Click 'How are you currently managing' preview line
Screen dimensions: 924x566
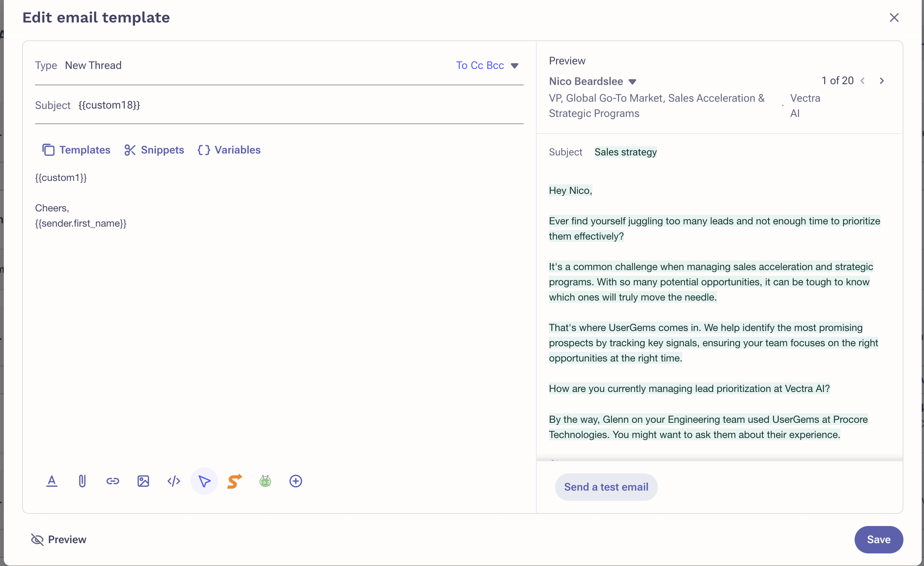pos(689,389)
